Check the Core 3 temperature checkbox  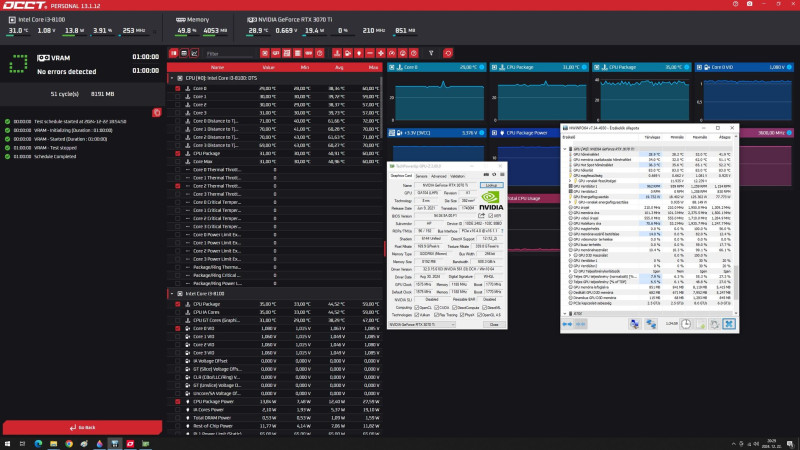(178, 113)
